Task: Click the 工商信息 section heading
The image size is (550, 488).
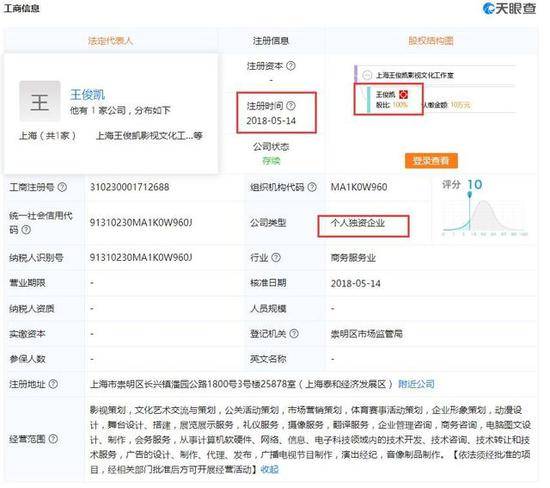Action: tap(22, 8)
